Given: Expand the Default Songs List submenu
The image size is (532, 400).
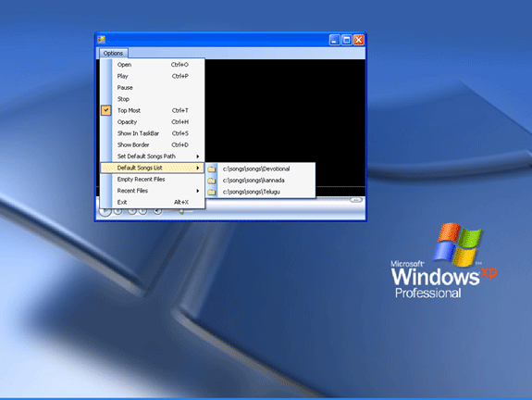Looking at the screenshot, I should pyautogui.click(x=153, y=168).
